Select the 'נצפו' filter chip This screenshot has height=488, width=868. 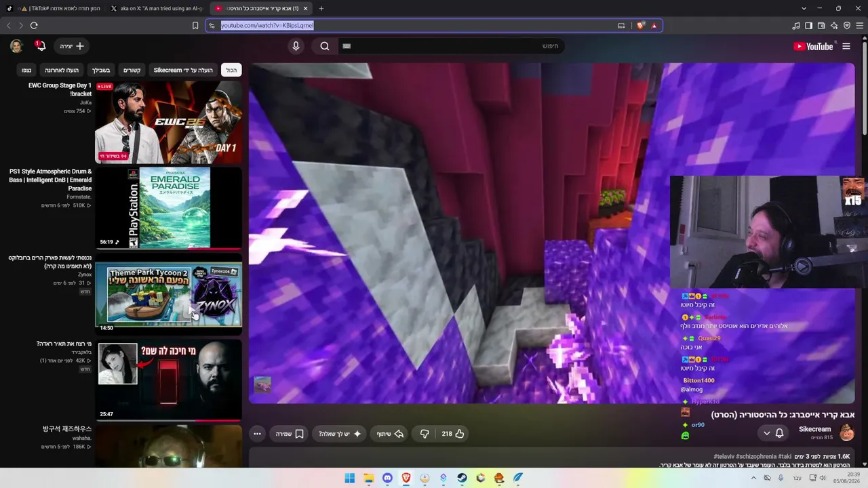[x=26, y=70]
